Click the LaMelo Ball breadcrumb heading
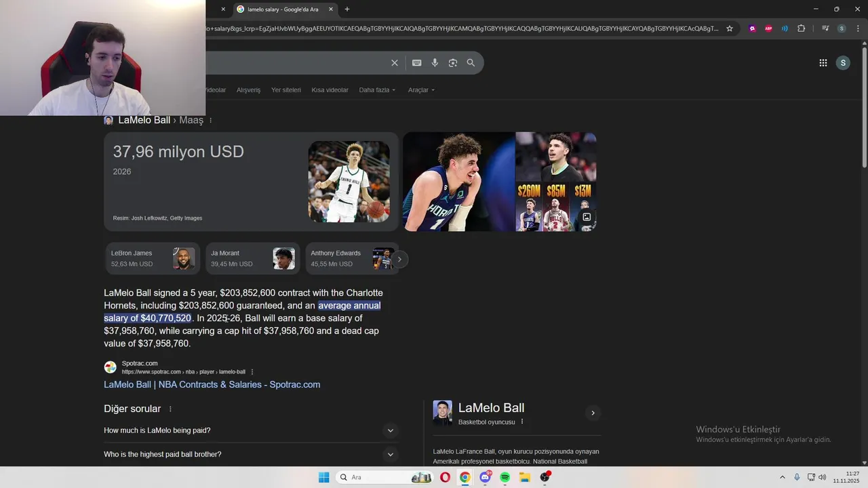 144,120
